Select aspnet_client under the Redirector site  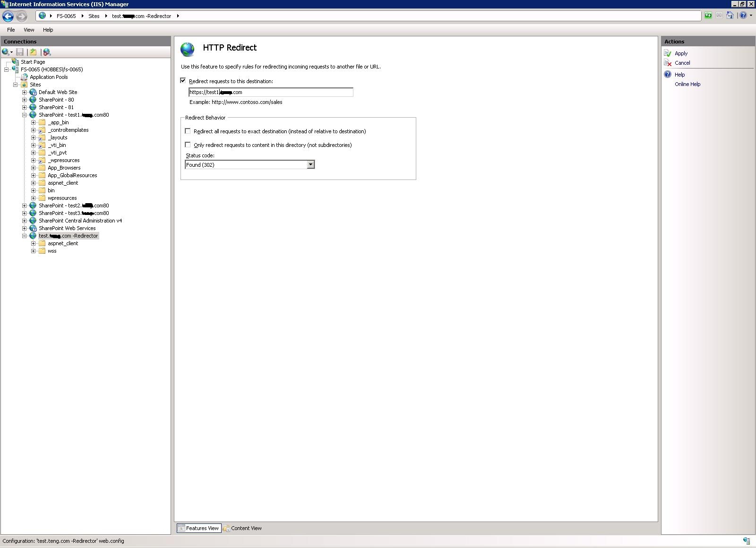click(63, 243)
